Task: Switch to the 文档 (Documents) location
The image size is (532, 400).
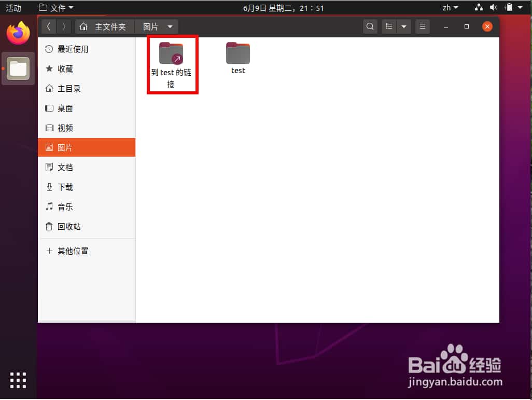Action: 65,167
